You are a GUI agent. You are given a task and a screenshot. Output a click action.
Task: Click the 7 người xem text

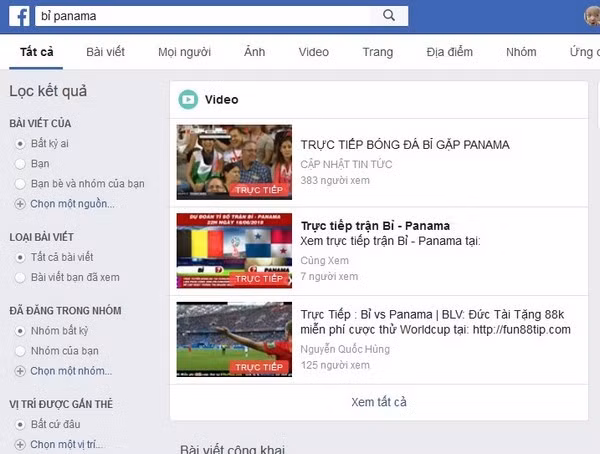[x=329, y=276]
